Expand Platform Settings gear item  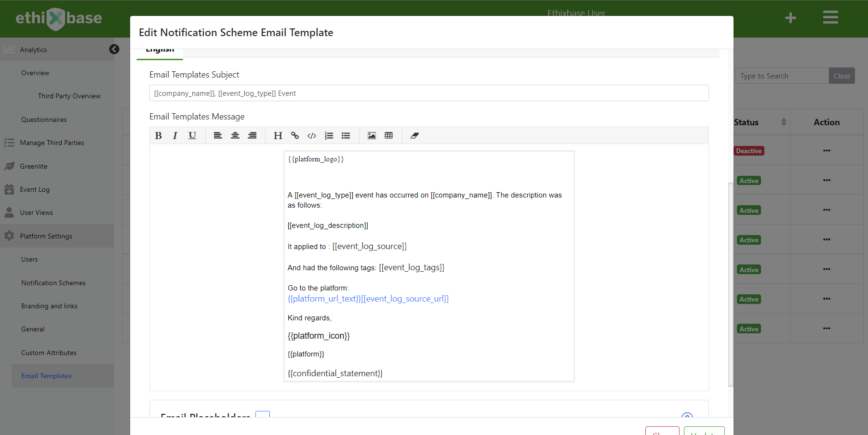[x=9, y=236]
